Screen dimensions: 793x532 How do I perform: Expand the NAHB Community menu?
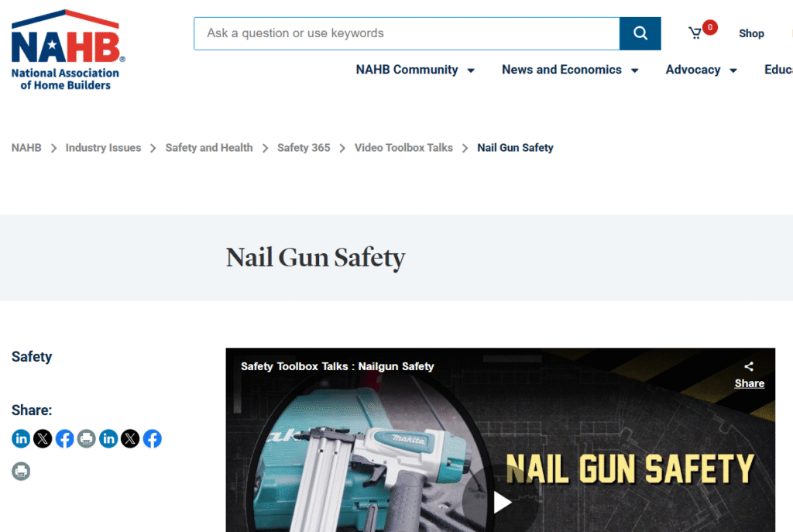415,70
